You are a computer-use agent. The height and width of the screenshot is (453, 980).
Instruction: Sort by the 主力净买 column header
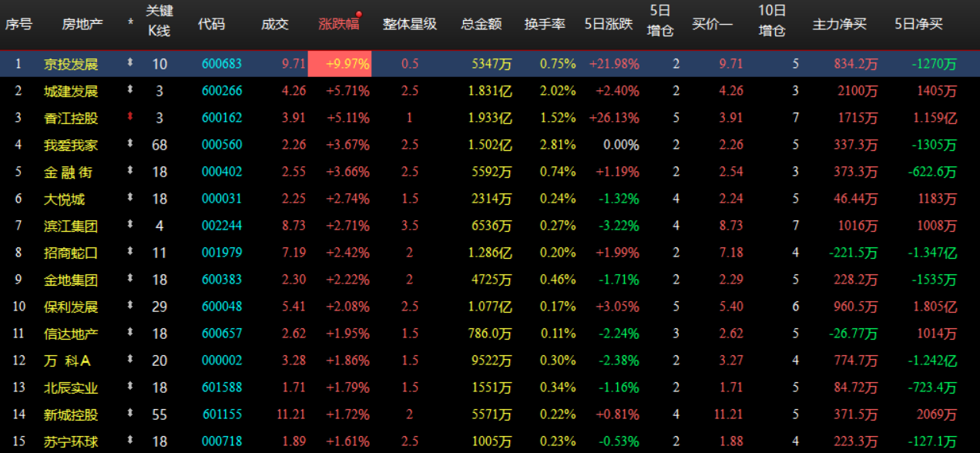(840, 24)
